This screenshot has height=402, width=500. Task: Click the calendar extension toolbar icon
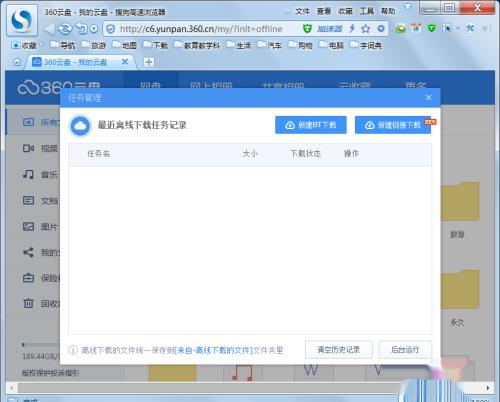tap(416, 28)
